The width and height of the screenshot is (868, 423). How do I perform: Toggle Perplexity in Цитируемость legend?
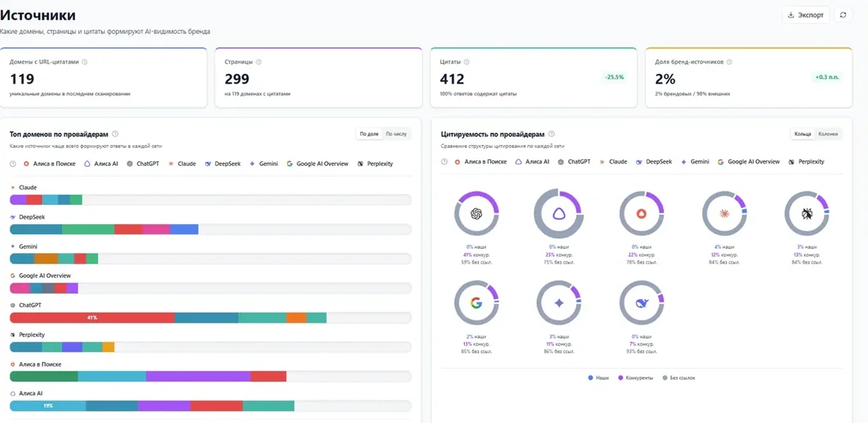(806, 162)
